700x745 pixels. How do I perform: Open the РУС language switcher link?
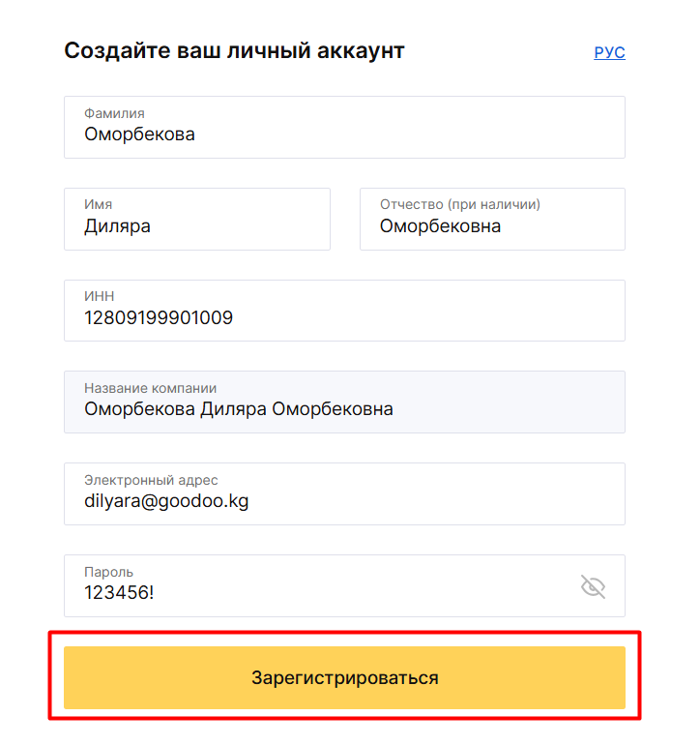point(609,52)
